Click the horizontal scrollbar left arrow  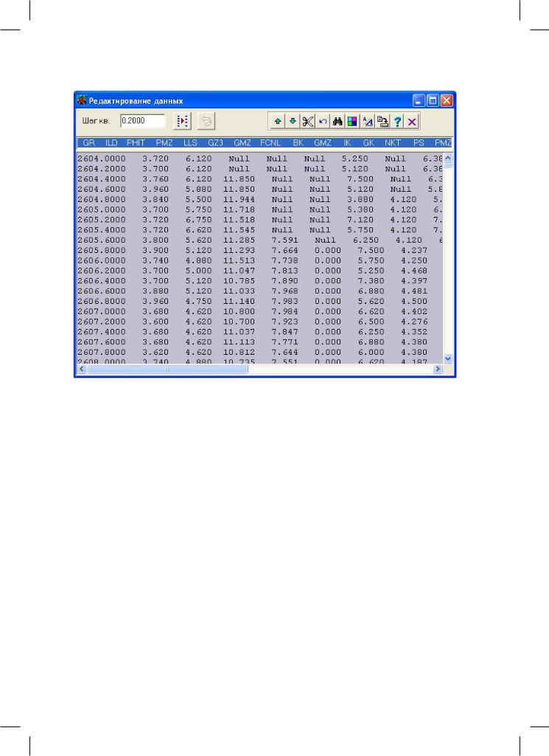pos(81,369)
